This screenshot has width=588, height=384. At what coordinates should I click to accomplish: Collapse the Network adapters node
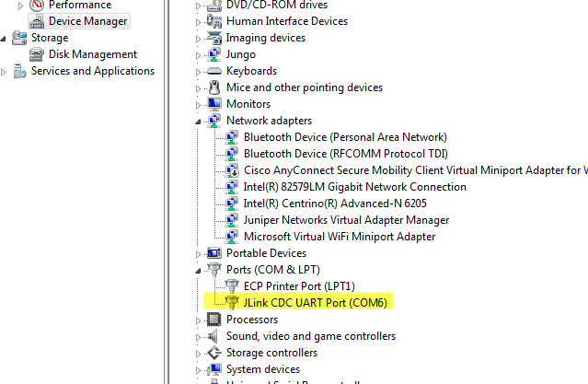point(199,122)
